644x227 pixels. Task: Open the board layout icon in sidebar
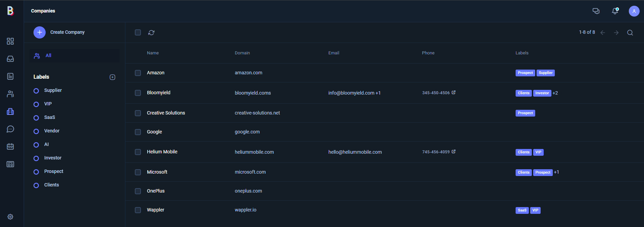[10, 164]
